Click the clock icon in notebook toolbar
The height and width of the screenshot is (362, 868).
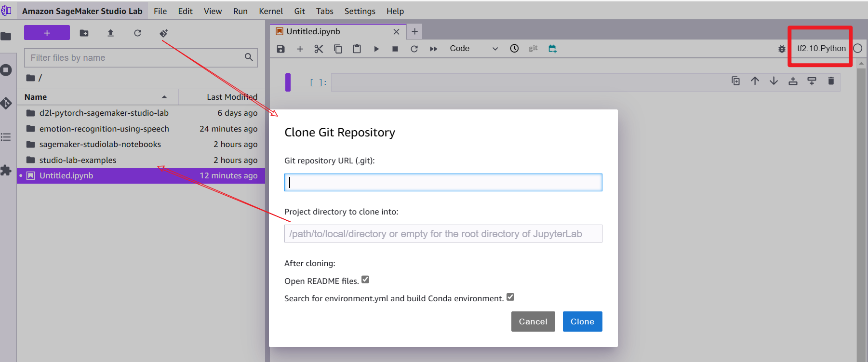coord(514,48)
